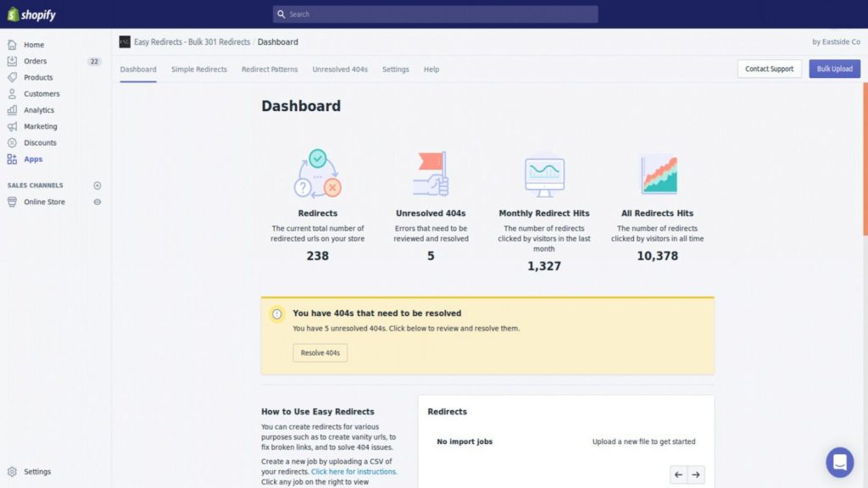This screenshot has width=868, height=488.
Task: View online store via eye icon
Action: click(97, 202)
